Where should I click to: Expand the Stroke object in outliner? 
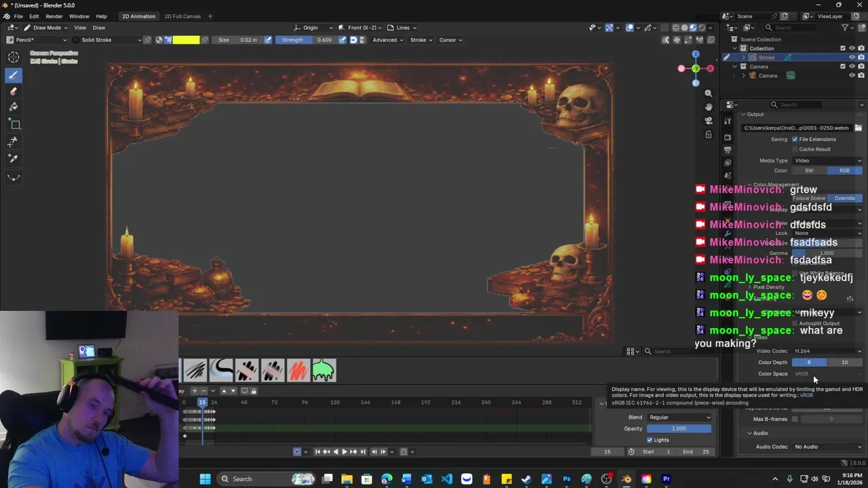[x=743, y=58]
